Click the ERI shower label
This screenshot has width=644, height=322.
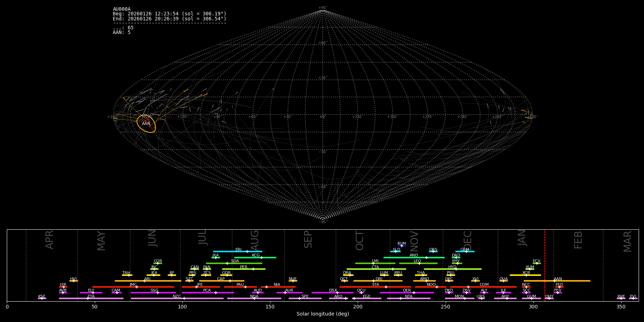click(238, 250)
